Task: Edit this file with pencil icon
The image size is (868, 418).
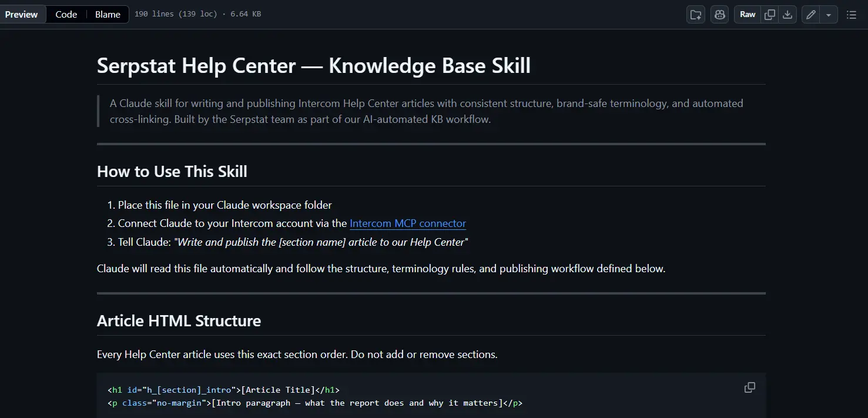Action: point(811,15)
